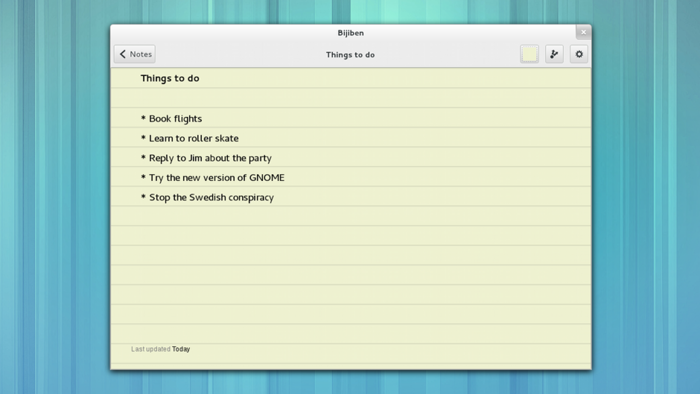Click the word 'GNOME' in the note
Viewport: 700px width, 394px height.
click(267, 178)
